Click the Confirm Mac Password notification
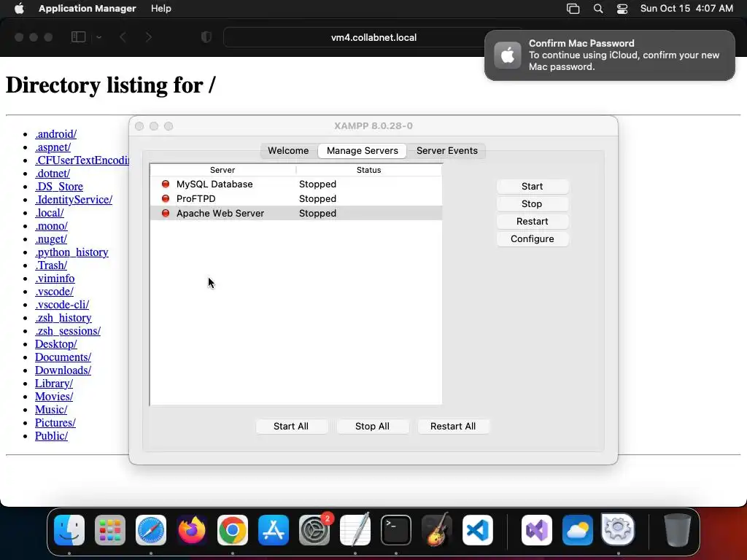The height and width of the screenshot is (560, 747). coord(609,55)
